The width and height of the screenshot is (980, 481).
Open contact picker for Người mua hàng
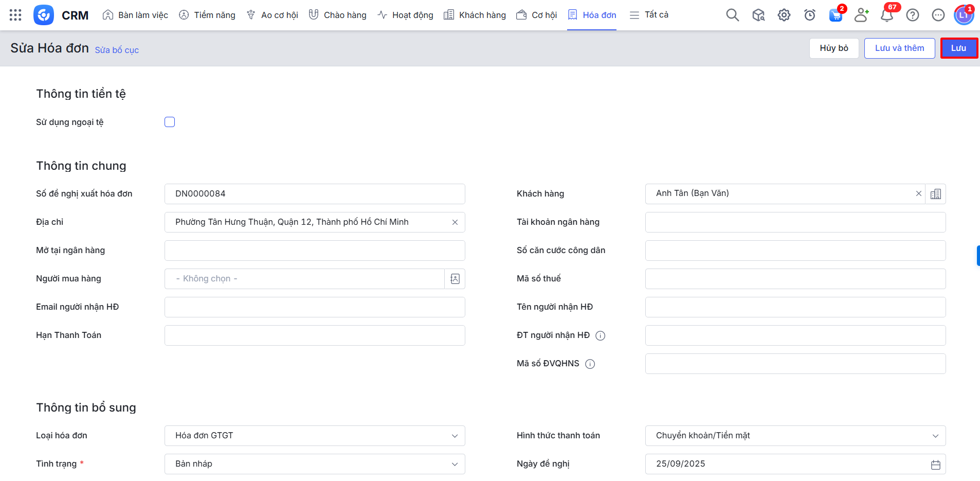(455, 279)
